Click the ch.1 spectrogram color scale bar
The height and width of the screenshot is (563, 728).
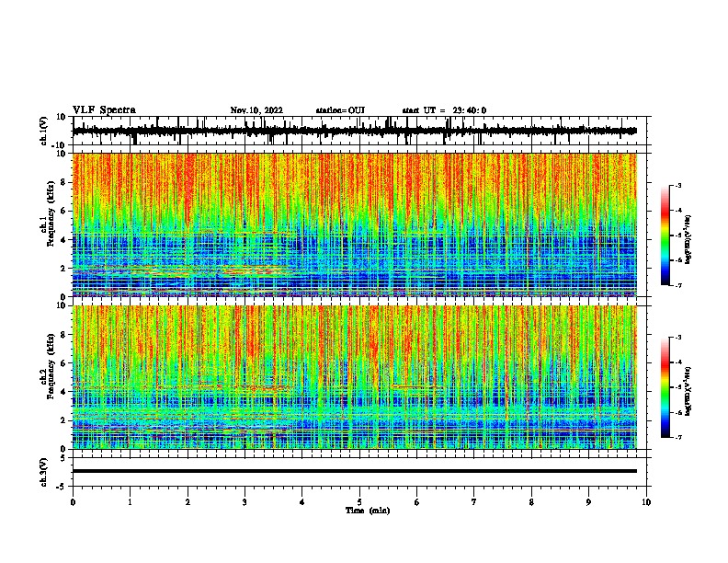pyautogui.click(x=665, y=236)
